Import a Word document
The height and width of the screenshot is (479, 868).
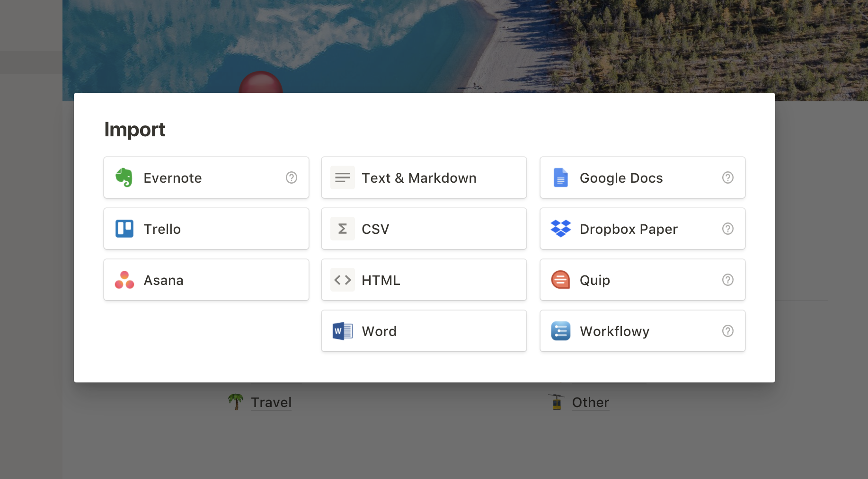(424, 331)
